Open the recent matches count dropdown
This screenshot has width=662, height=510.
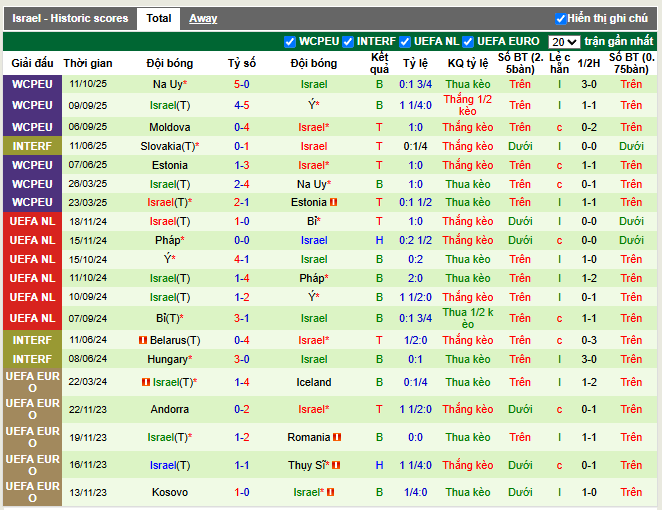pos(564,42)
